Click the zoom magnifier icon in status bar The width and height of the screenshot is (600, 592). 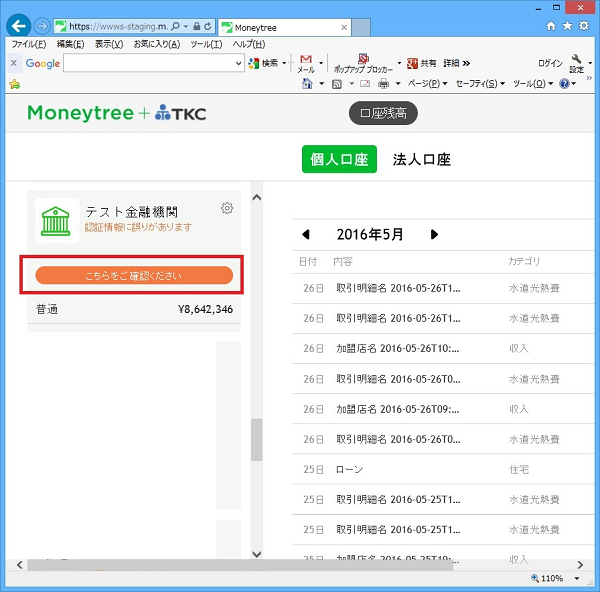(535, 578)
